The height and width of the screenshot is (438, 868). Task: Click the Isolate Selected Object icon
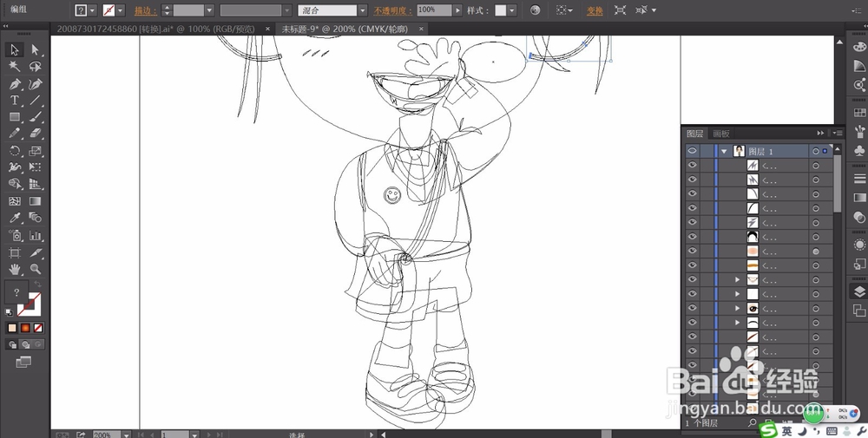pos(620,10)
